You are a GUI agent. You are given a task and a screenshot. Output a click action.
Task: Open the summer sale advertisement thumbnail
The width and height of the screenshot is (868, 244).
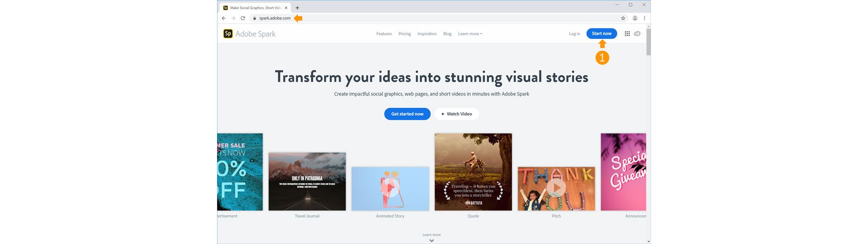(x=240, y=172)
